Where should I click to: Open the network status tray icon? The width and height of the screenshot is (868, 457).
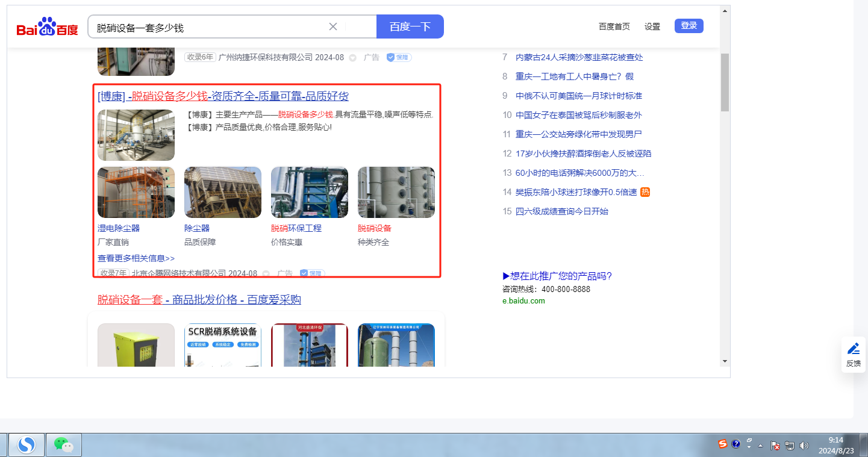coord(790,446)
